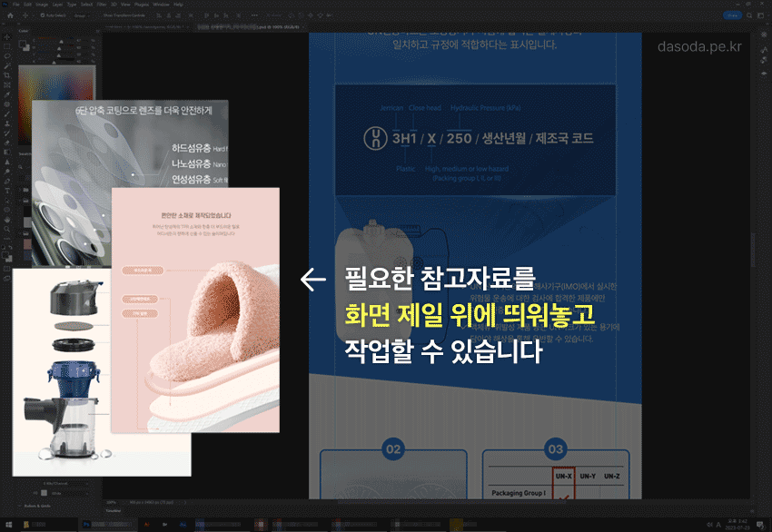Switch to the active .psd document tab
This screenshot has height=532, width=772.
coord(251,27)
